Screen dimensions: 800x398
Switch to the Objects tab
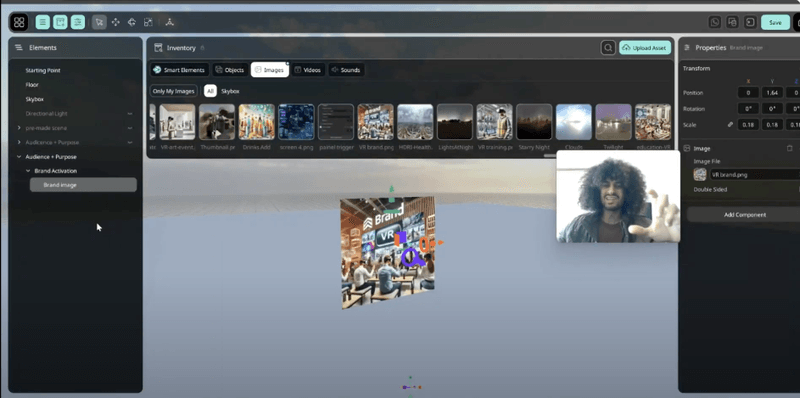click(x=230, y=70)
